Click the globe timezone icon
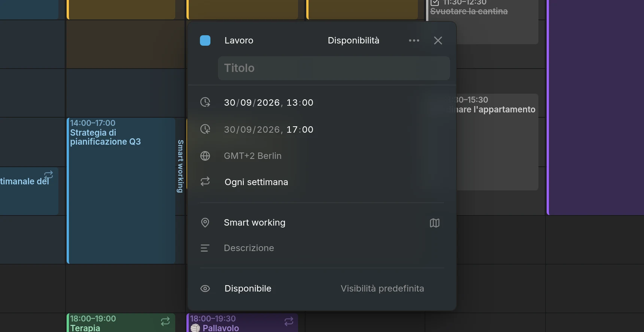644x332 pixels. pyautogui.click(x=205, y=156)
